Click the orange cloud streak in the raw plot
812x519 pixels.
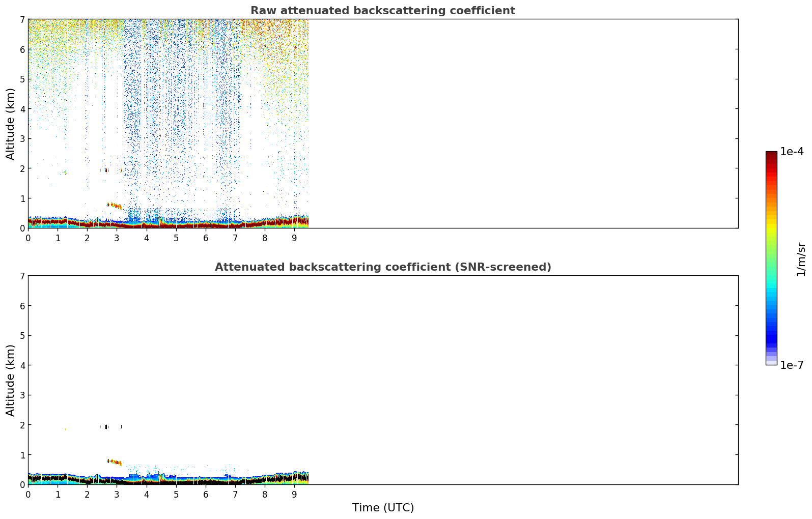click(x=115, y=206)
